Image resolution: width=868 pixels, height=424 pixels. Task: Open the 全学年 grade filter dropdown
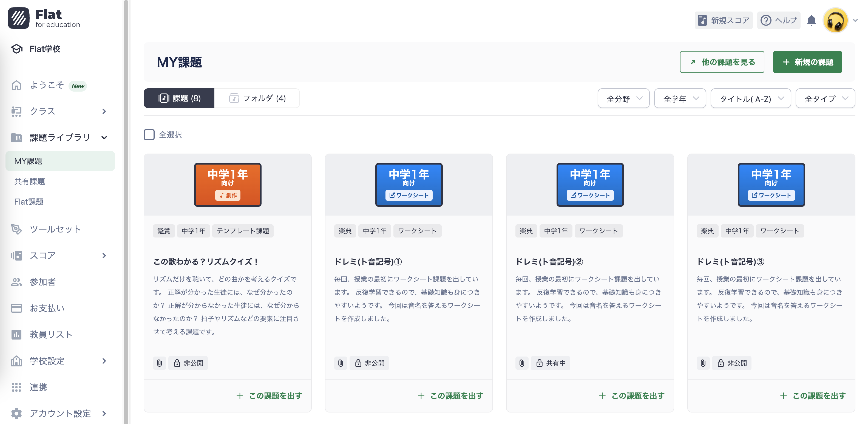[680, 98]
